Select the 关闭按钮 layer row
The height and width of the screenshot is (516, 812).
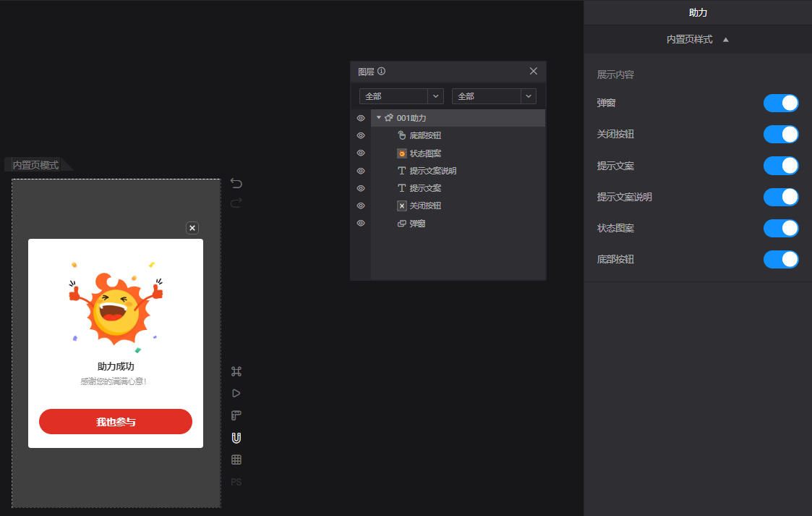click(x=458, y=206)
